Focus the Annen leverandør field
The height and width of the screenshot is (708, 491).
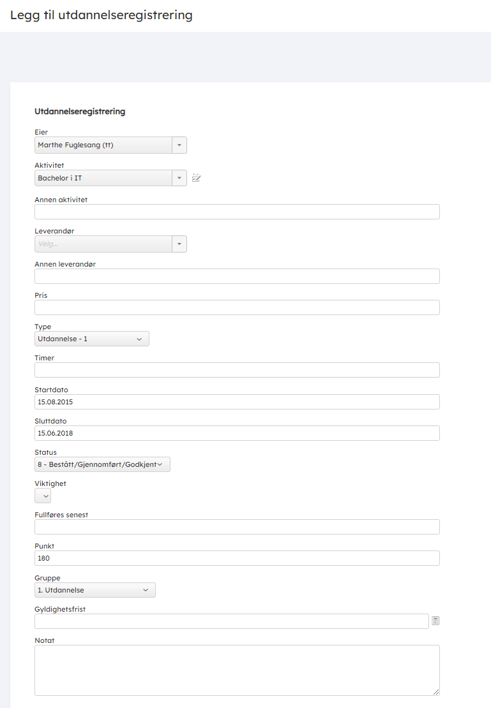click(x=237, y=276)
